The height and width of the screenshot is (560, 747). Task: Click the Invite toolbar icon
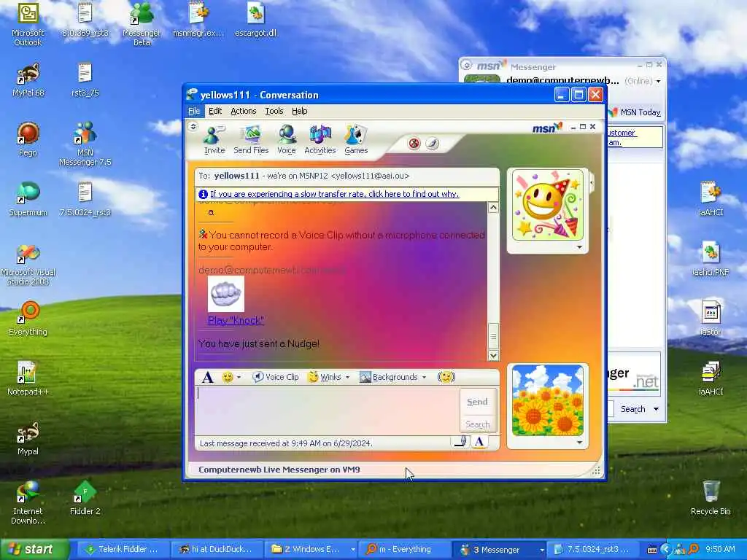(x=214, y=140)
